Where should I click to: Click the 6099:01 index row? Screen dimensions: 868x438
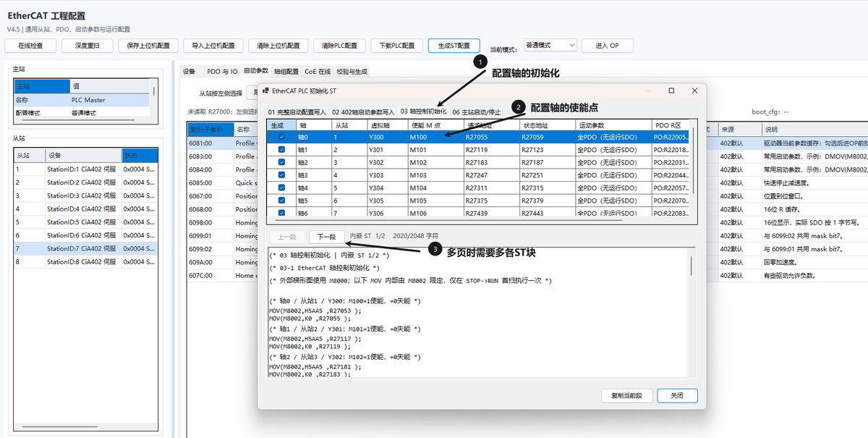point(210,235)
